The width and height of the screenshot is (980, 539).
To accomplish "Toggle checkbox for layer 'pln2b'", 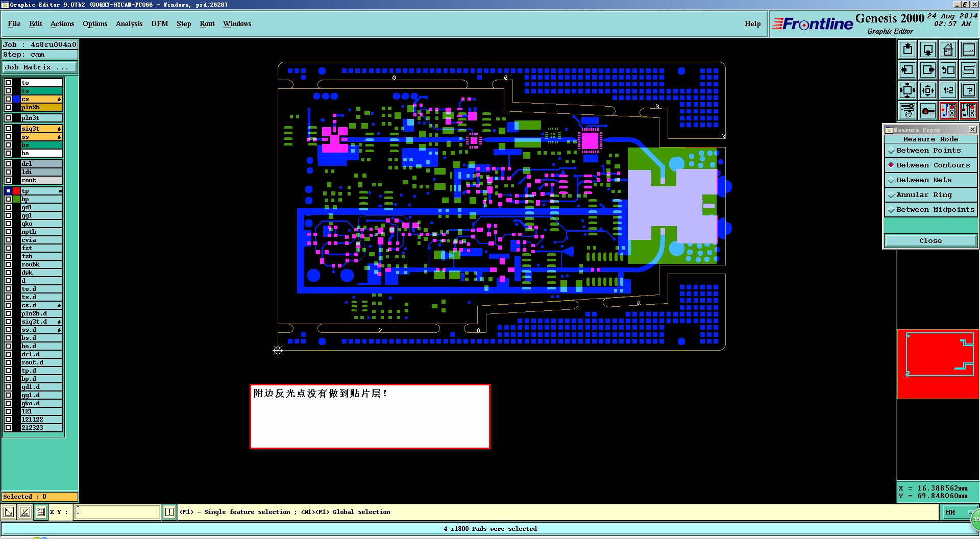I will 8,107.
